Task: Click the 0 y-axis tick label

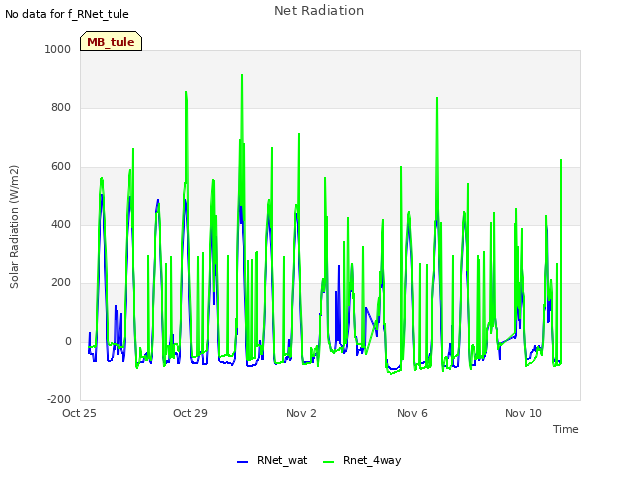Action: [x=68, y=341]
